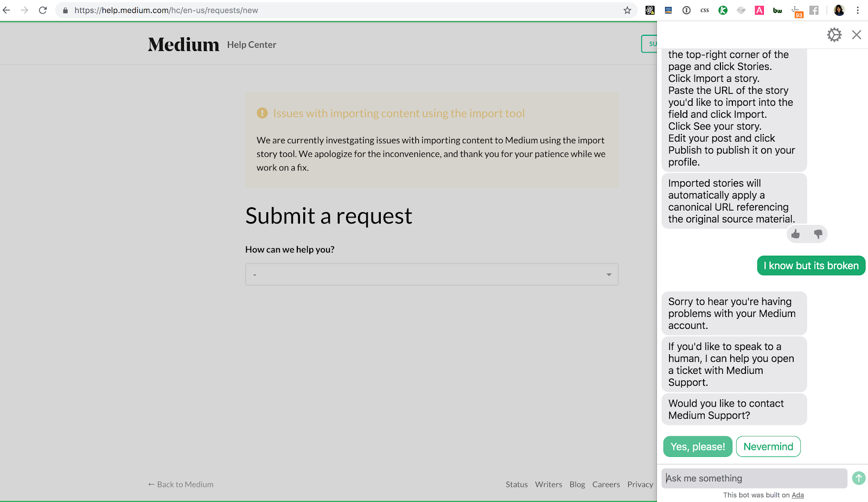
Task: Click 'Yes, please!' quick reply
Action: click(x=698, y=447)
